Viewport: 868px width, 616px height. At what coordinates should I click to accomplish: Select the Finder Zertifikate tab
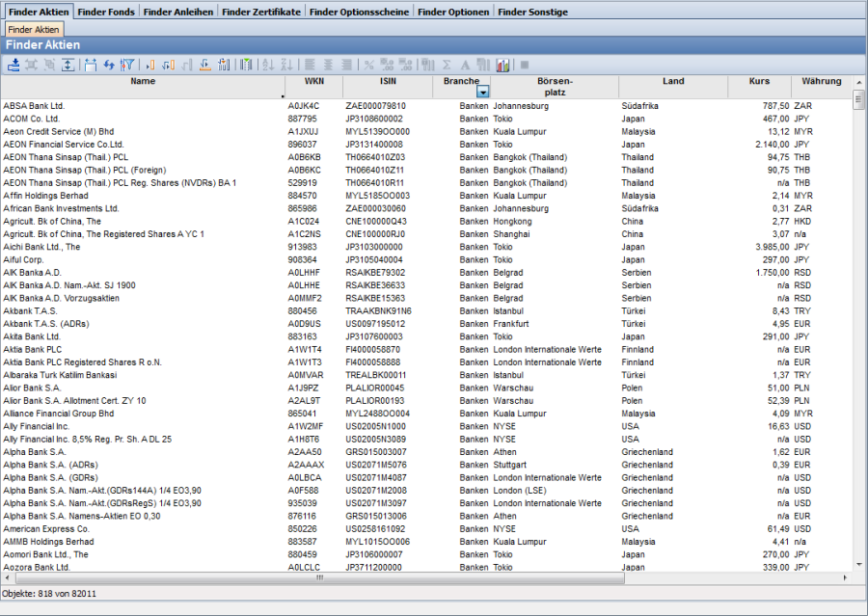tap(261, 12)
